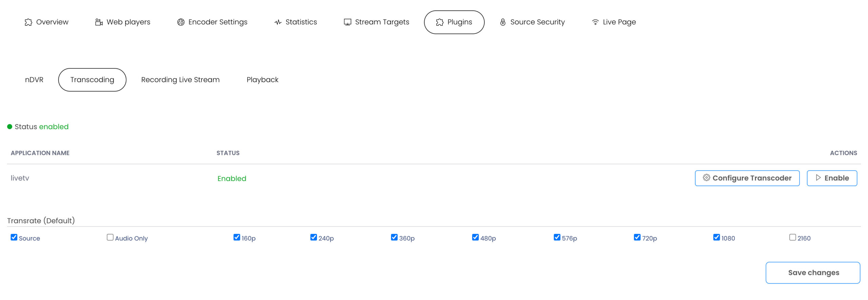This screenshot has height=300, width=868.
Task: Toggle the 160p checkbox off
Action: tap(237, 237)
